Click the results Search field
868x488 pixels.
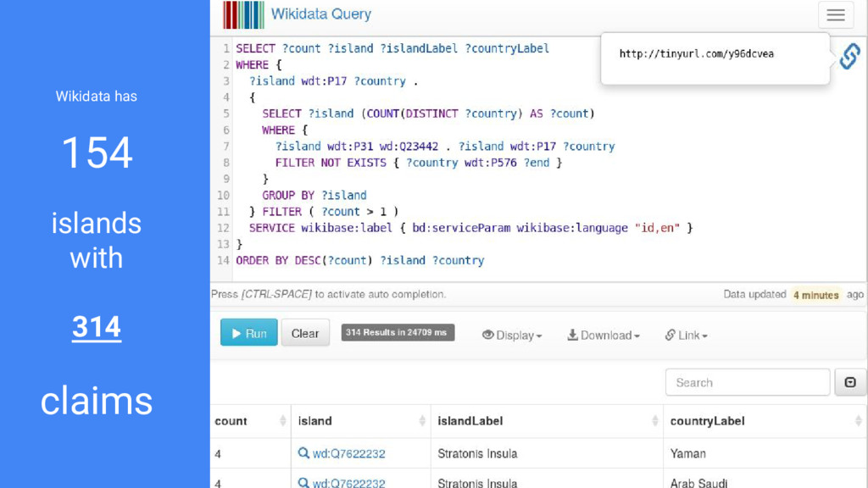pos(748,382)
